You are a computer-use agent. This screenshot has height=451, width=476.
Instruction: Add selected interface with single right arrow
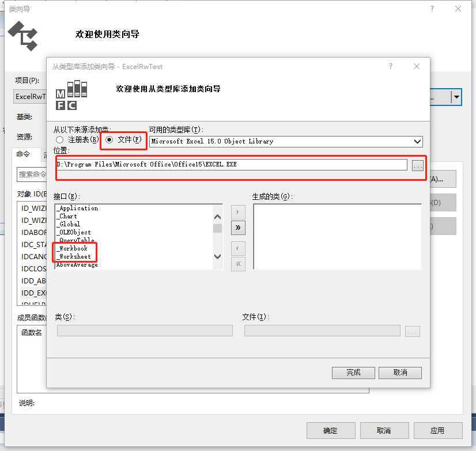pyautogui.click(x=238, y=212)
